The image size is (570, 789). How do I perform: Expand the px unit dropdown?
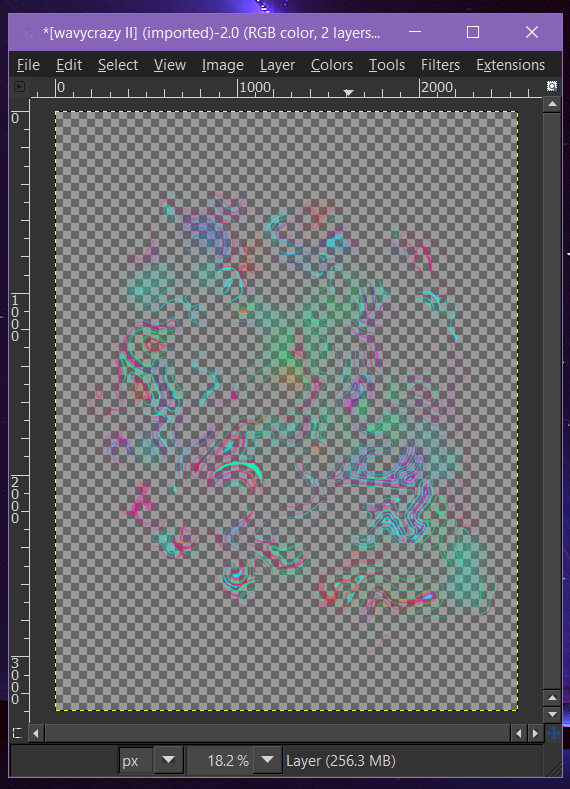coord(169,760)
